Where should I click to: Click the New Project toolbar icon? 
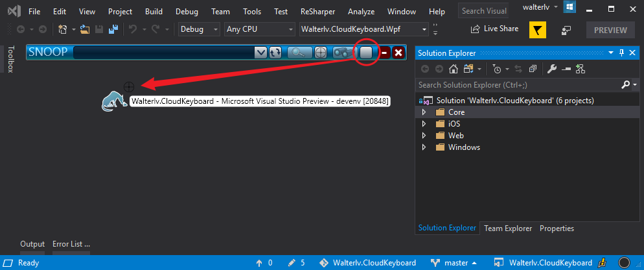[63, 30]
